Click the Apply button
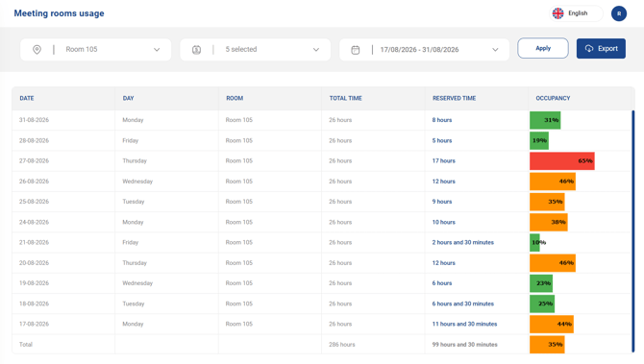Image resolution: width=644 pixels, height=364 pixels. point(543,48)
